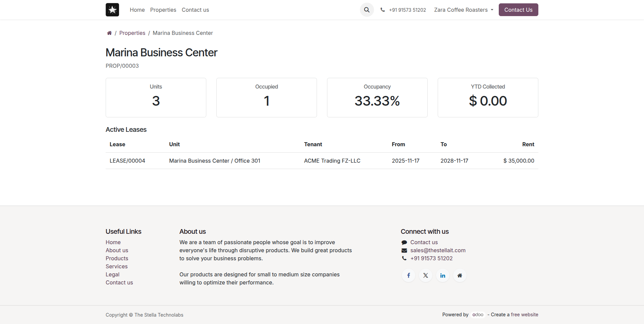This screenshot has width=644, height=324.
Task: Click Marina Business Center breadcrumb text
Action: coord(183,33)
